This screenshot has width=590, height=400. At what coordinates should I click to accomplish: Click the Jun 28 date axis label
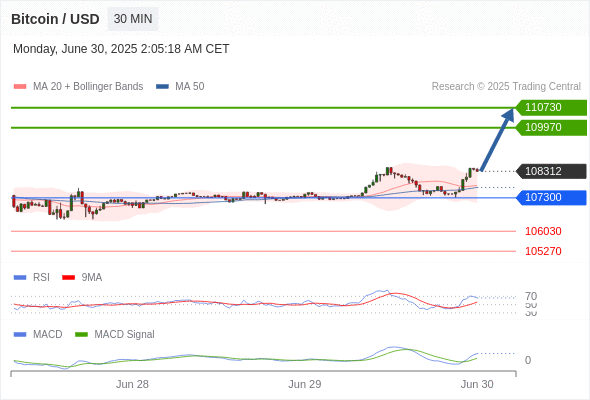(x=132, y=384)
